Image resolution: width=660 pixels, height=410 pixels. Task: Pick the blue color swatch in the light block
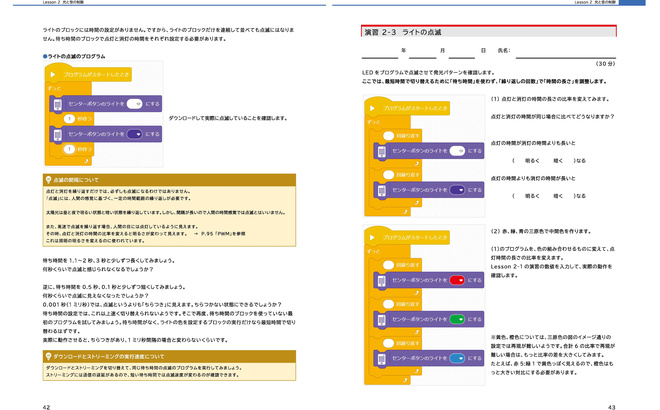click(455, 359)
